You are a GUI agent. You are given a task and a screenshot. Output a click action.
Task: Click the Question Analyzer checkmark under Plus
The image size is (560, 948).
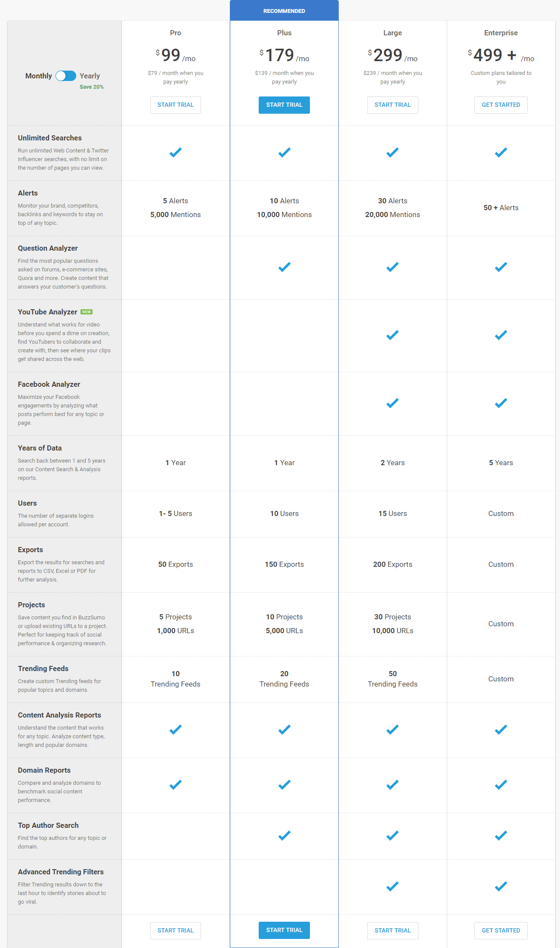(x=284, y=267)
